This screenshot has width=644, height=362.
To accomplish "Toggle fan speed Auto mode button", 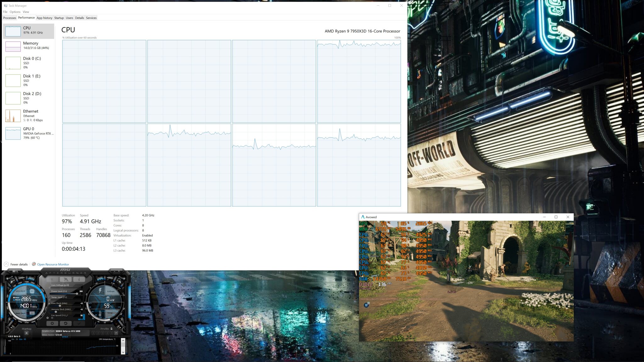I will tap(81, 319).
